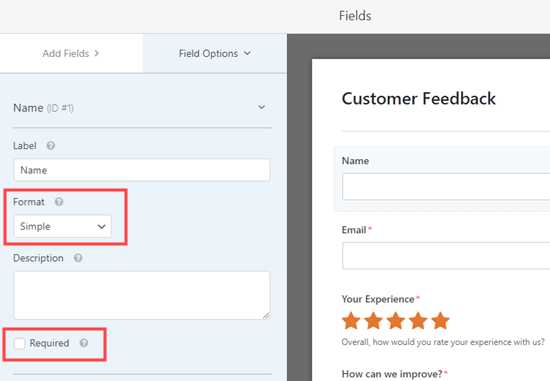Click inside the Description text area
Image resolution: width=550 pixels, height=381 pixels.
click(142, 295)
